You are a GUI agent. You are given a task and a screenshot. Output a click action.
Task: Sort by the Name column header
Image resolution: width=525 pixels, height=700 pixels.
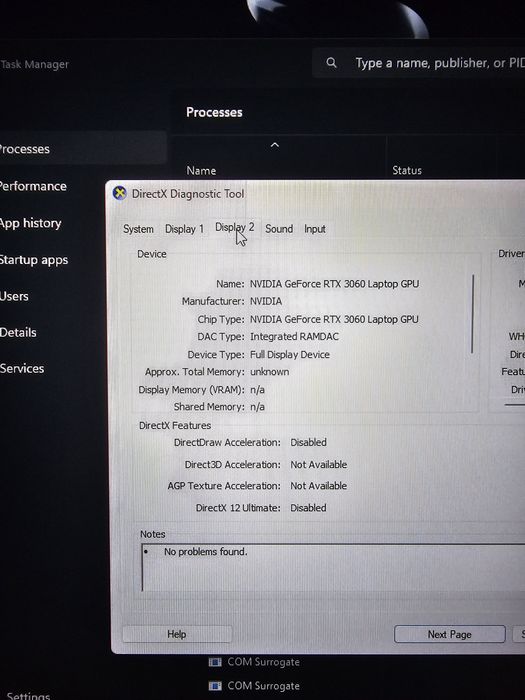201,171
